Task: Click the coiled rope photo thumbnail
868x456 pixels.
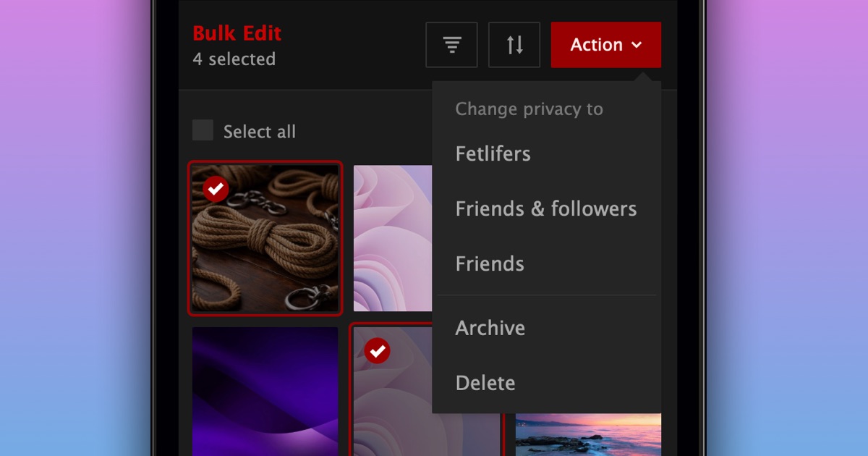Action: [265, 238]
